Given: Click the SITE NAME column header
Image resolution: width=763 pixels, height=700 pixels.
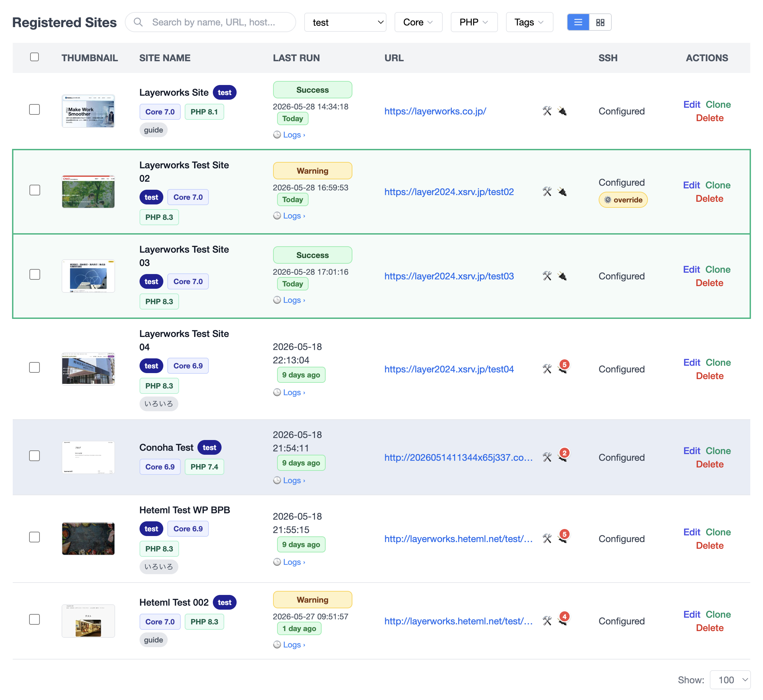Looking at the screenshot, I should 165,58.
